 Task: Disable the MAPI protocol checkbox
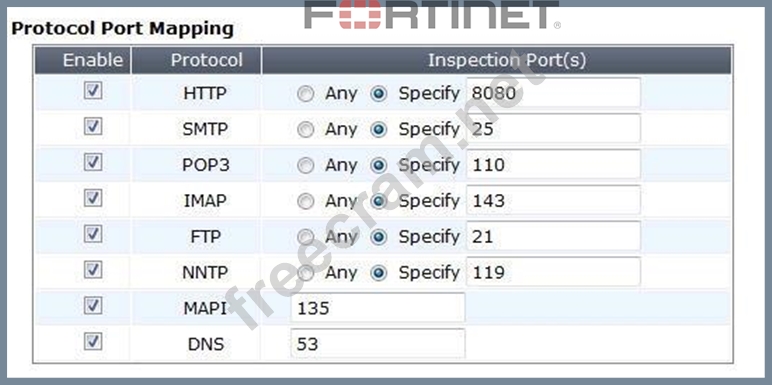[x=93, y=305]
